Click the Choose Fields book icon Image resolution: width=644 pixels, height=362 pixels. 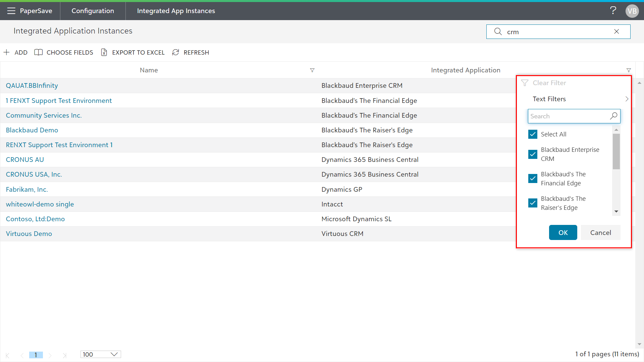point(39,52)
